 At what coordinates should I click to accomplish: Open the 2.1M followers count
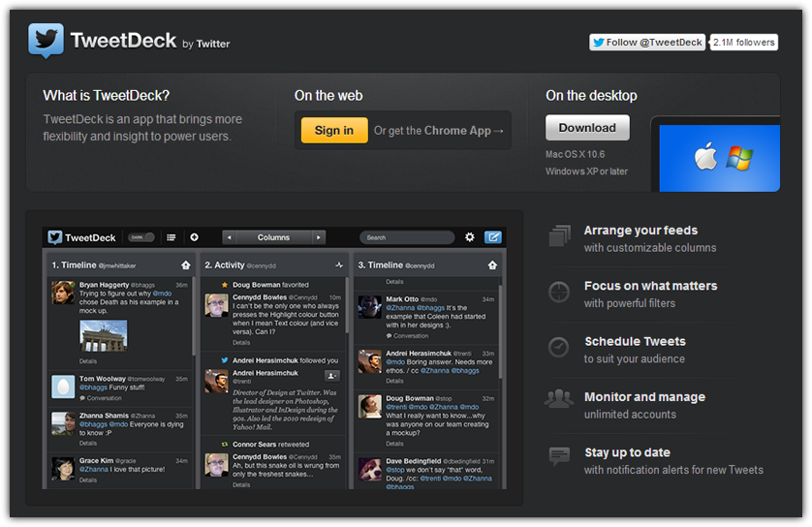(743, 43)
